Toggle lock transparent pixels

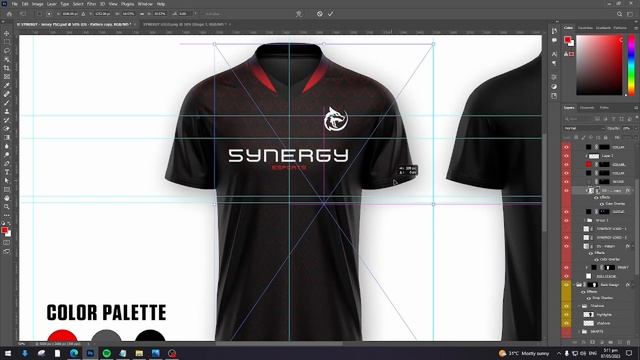click(x=576, y=138)
